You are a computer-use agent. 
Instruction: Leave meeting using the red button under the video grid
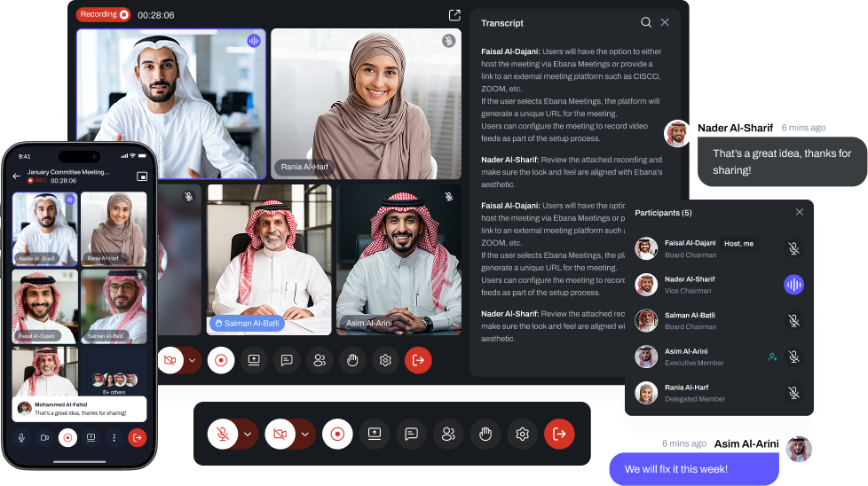(x=418, y=360)
